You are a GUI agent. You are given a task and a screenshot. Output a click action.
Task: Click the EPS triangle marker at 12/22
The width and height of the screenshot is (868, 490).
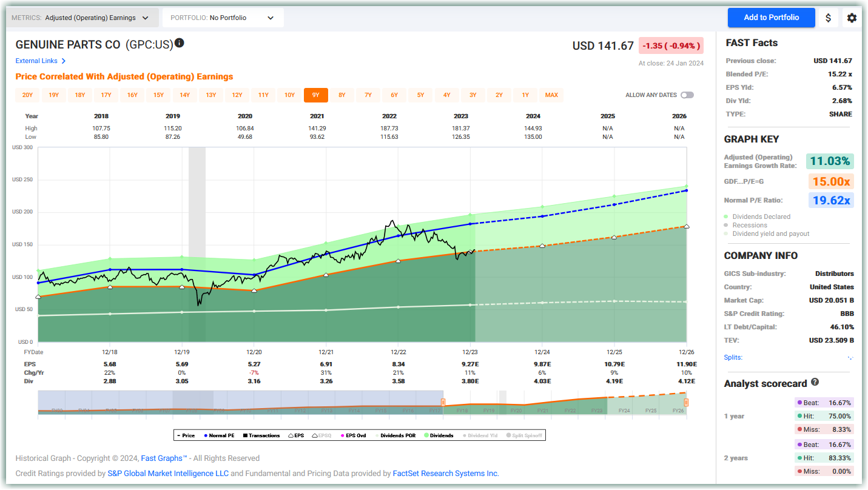[x=398, y=261]
